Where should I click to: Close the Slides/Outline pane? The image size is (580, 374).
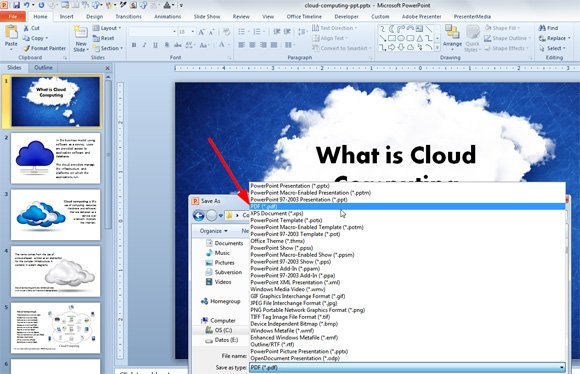[x=108, y=68]
